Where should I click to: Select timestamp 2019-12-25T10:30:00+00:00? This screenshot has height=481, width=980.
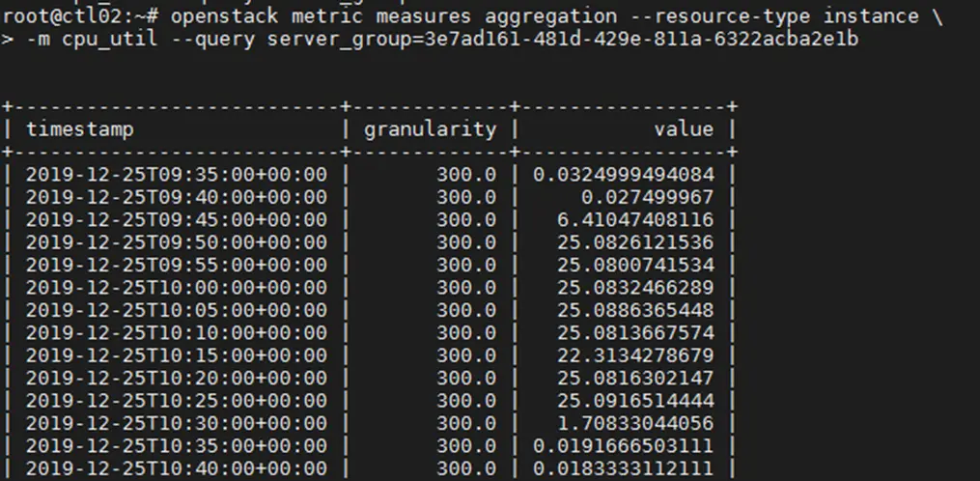coord(177,423)
